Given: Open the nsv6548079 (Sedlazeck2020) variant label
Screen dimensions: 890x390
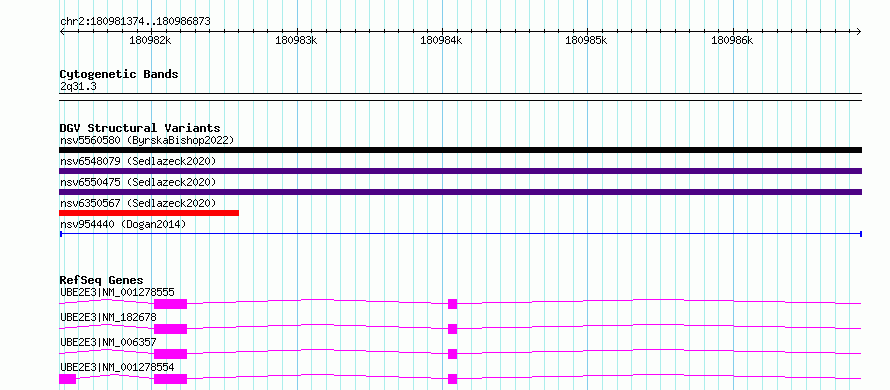Looking at the screenshot, I should (x=138, y=161).
